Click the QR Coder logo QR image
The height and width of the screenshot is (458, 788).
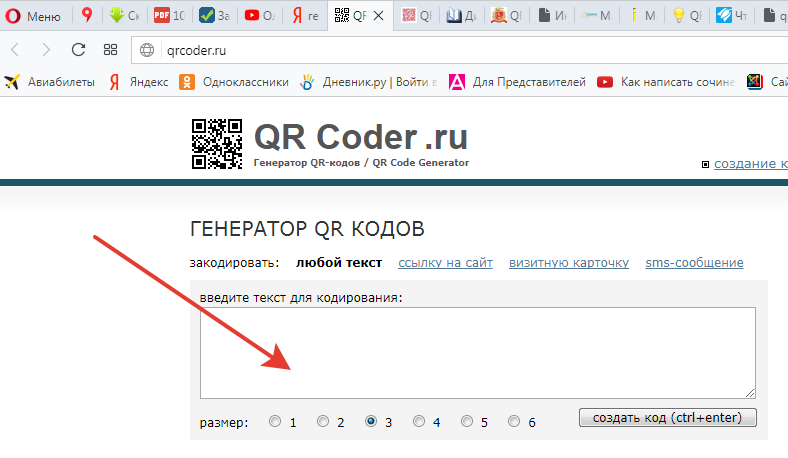(217, 144)
